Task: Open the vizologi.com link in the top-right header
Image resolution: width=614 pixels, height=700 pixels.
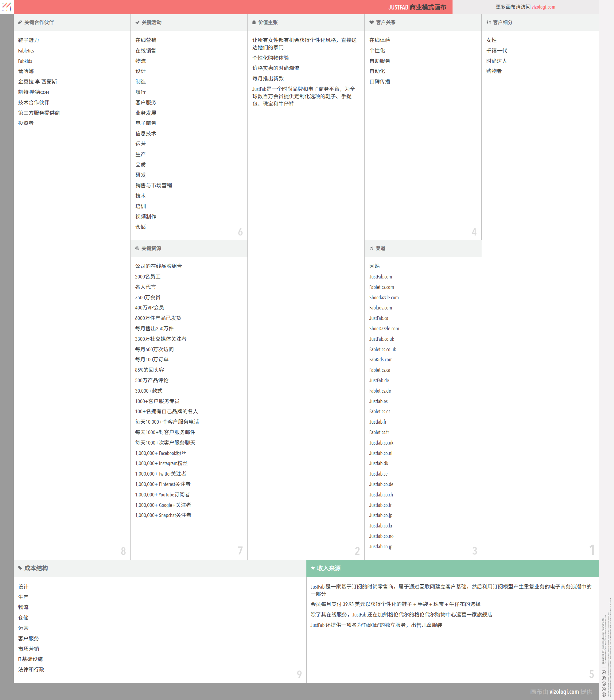Action: (x=543, y=7)
